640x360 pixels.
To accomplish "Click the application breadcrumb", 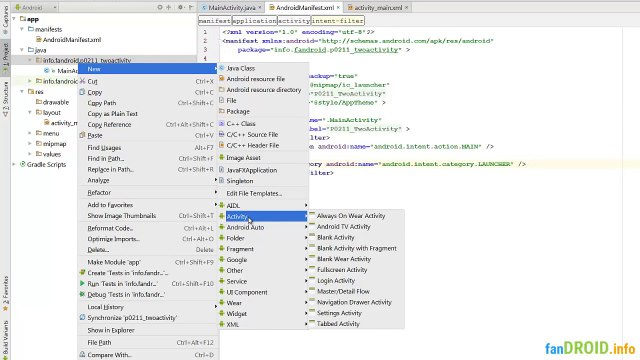I will click(254, 21).
